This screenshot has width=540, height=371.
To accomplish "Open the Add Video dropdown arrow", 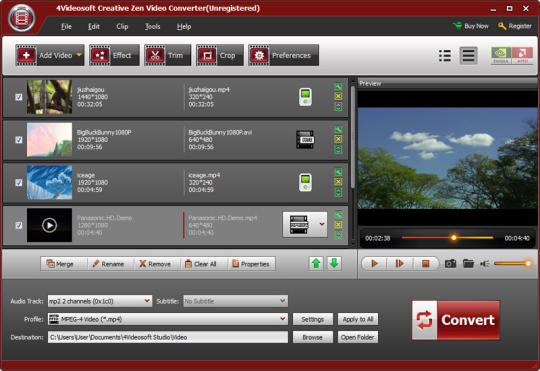I will (x=79, y=55).
